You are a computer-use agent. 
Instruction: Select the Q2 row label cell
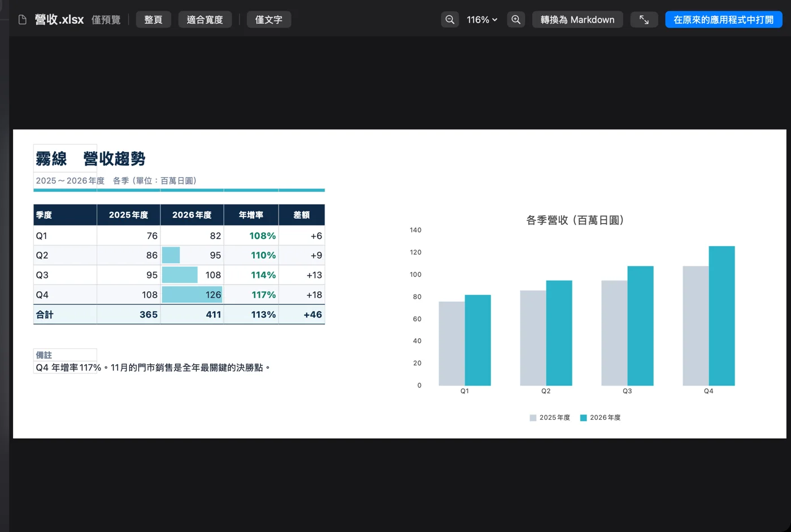pyautogui.click(x=65, y=255)
